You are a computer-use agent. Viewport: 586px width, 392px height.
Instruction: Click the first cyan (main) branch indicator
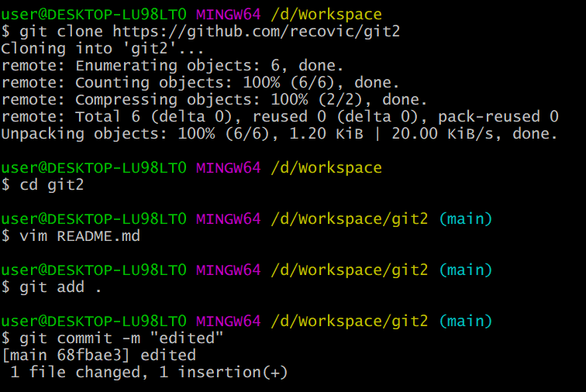point(466,219)
